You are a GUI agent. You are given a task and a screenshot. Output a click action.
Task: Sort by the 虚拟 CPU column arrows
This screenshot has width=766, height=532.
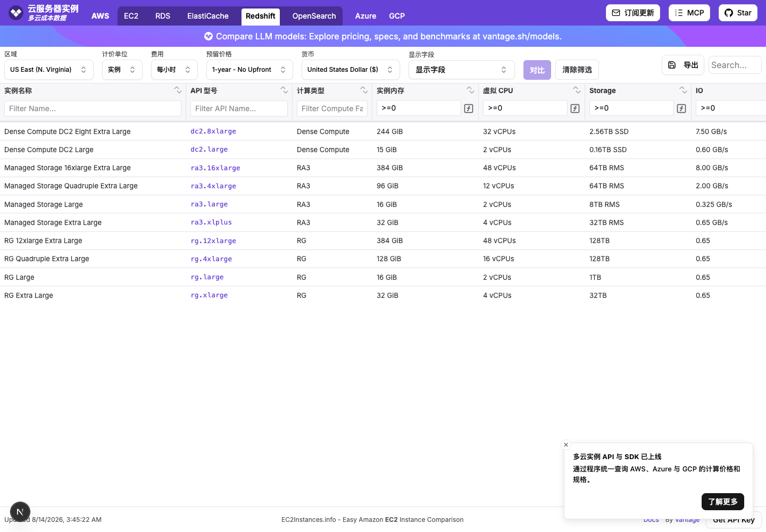click(x=577, y=90)
